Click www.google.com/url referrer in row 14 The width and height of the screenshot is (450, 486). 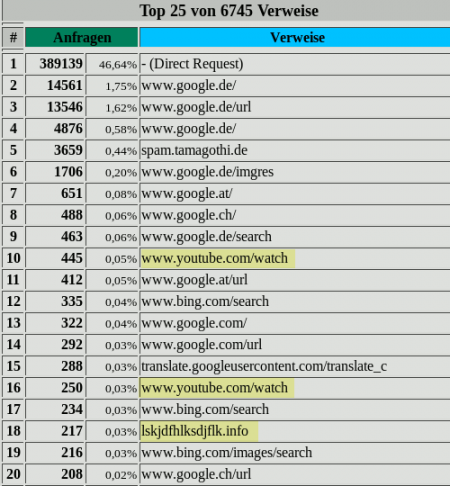tap(202, 345)
